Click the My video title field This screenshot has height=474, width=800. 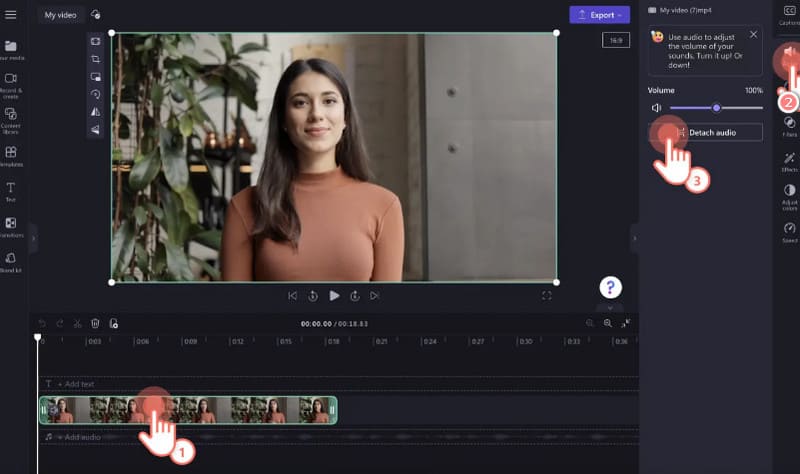(x=60, y=15)
